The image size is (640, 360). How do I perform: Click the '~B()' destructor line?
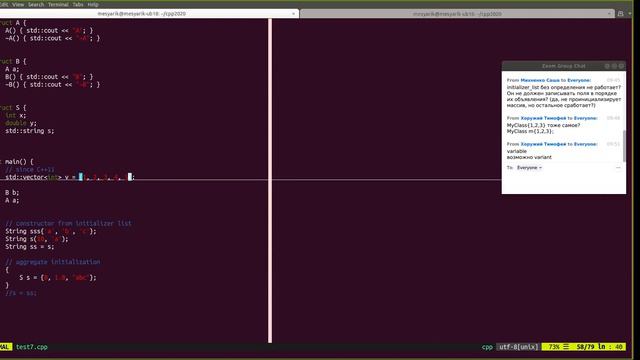(52, 85)
